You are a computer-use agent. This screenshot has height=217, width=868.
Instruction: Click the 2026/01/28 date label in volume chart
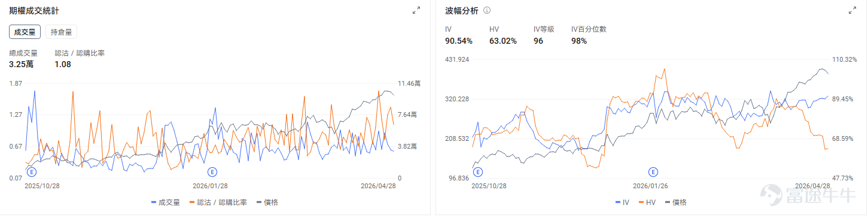(x=211, y=186)
